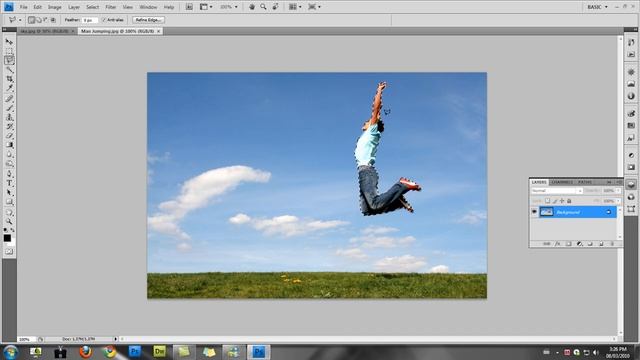This screenshot has width=640, height=360.
Task: Launch Bridge from application bar
Action: click(189, 7)
